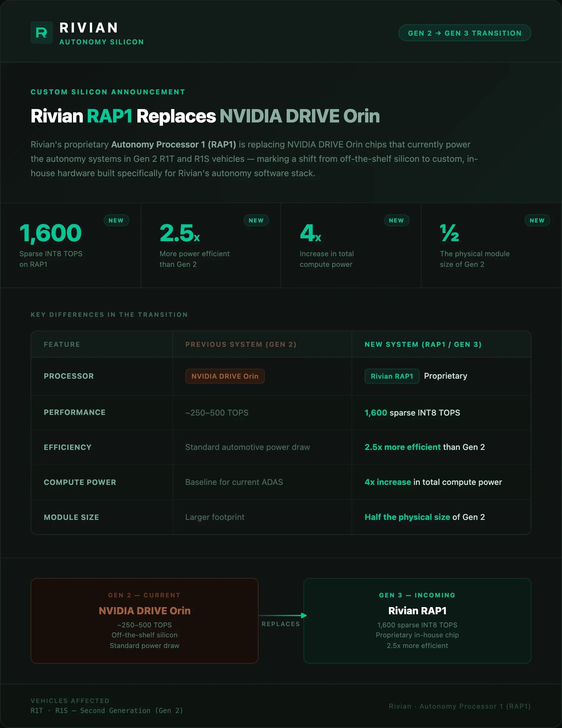Click the RAP1 Replaces NVIDIA DRIVE Orin headline
The image size is (562, 728).
205,116
